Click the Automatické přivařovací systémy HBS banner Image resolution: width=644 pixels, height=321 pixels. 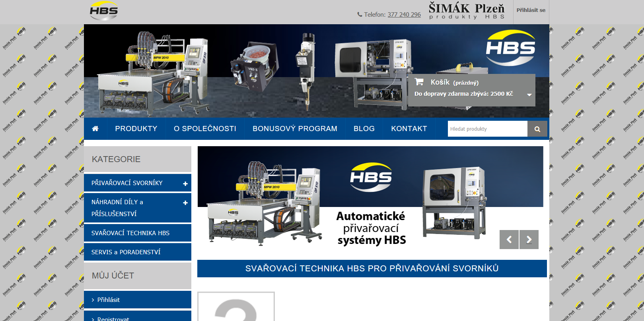[370, 199]
